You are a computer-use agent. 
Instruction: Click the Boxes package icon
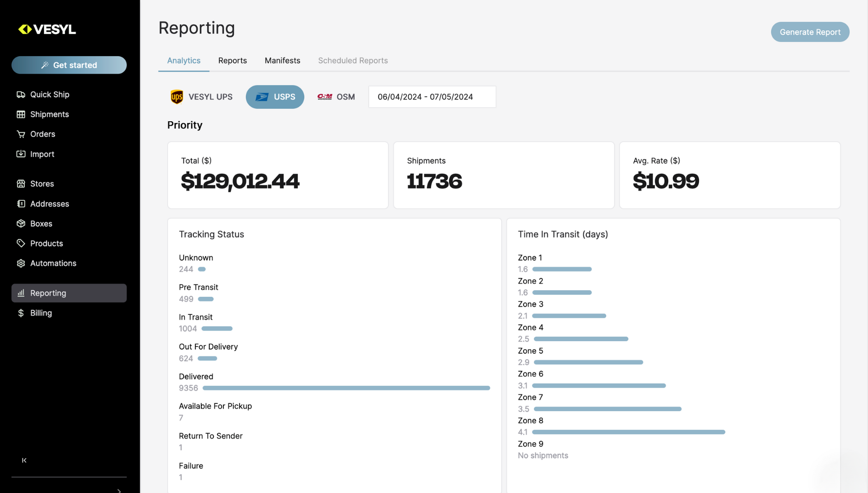coord(21,224)
